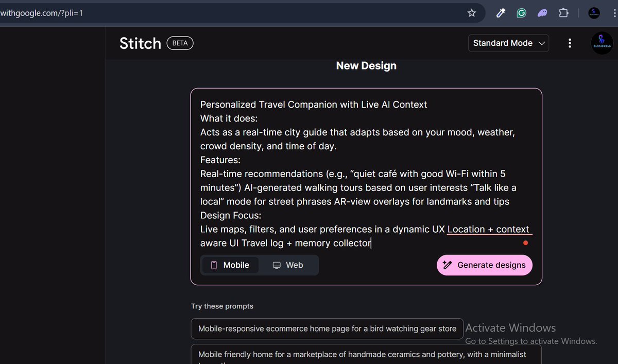Click the BETA badge
Viewport: 618px width, 364px height.
(x=180, y=43)
